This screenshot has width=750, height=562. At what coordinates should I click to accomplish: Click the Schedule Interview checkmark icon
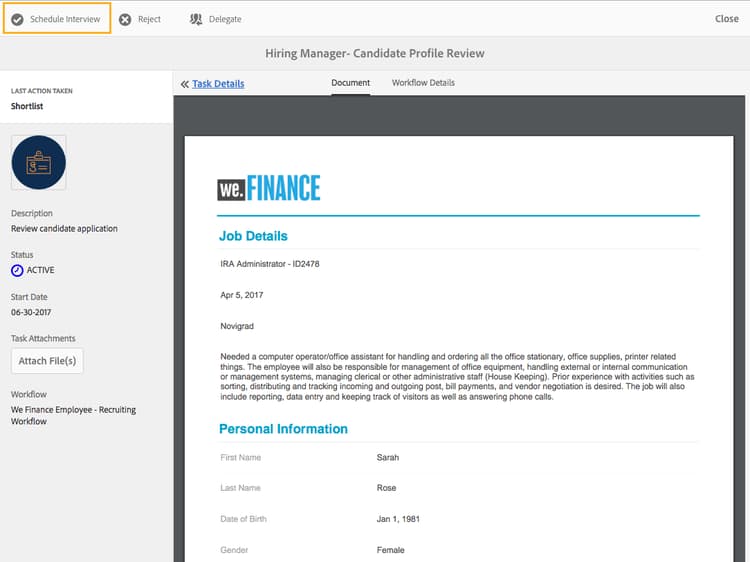[x=17, y=20]
